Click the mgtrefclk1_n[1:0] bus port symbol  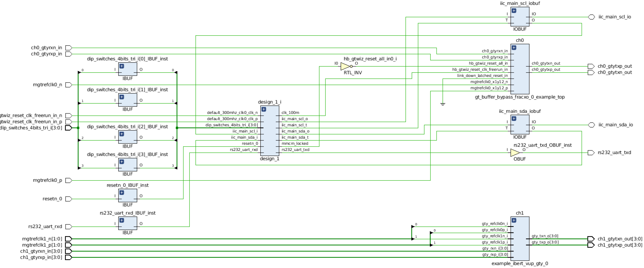point(69,239)
